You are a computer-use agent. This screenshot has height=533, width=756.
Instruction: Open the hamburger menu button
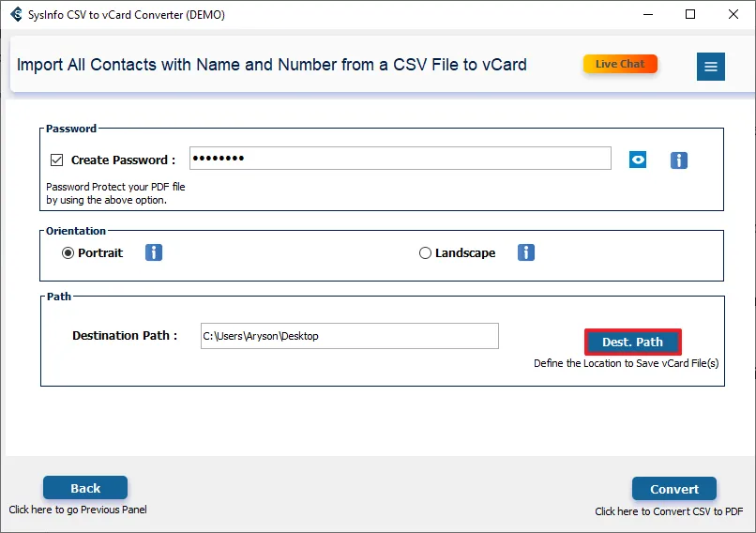point(710,66)
